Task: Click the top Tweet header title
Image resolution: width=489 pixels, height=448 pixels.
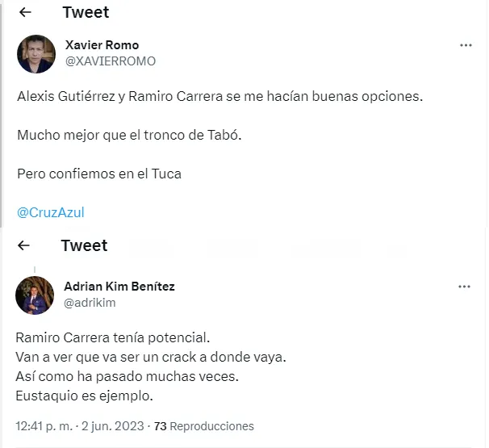Action: [x=86, y=12]
